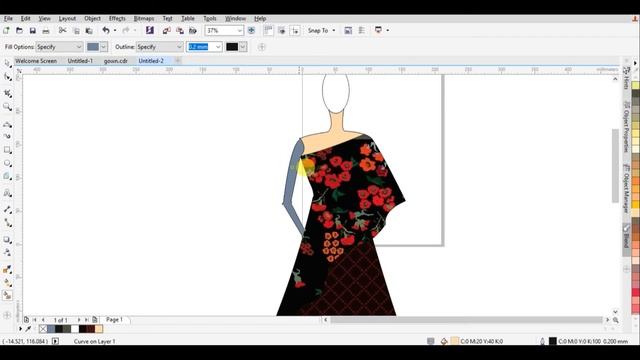Click the Open folder icon

[19, 31]
